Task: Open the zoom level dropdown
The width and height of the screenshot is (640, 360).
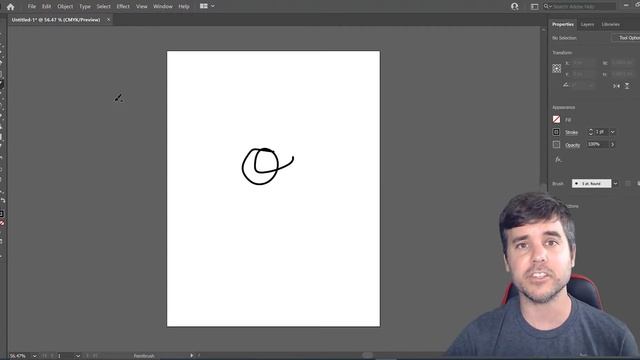Action: click(34, 356)
